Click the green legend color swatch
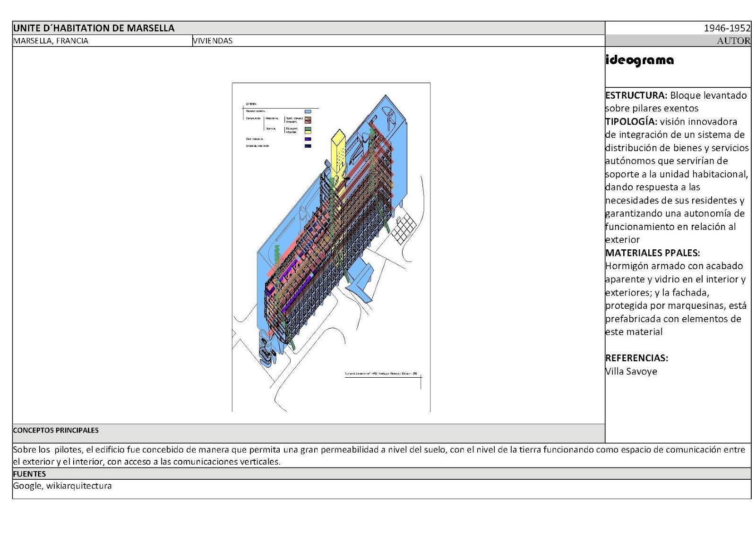 (x=308, y=128)
